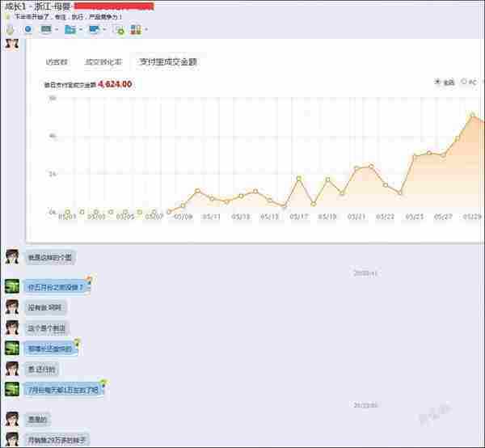
Task: Click the peak data point near 05/29
Action: coord(473,116)
